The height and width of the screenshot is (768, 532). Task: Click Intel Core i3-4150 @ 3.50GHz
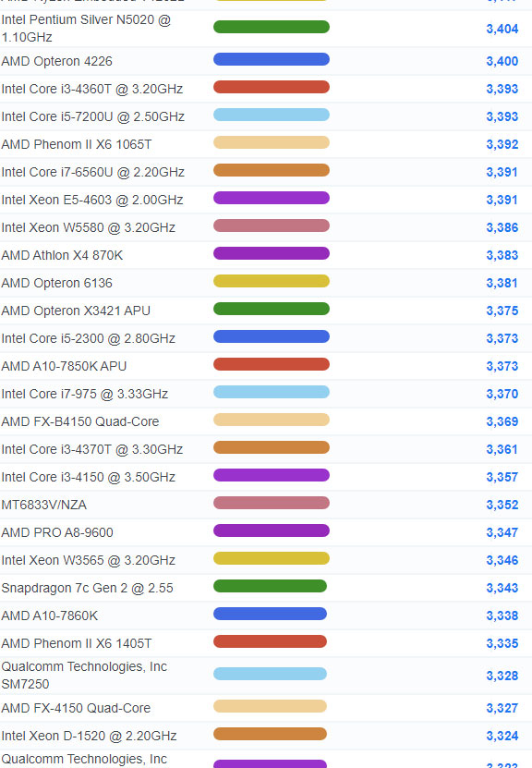tap(88, 477)
